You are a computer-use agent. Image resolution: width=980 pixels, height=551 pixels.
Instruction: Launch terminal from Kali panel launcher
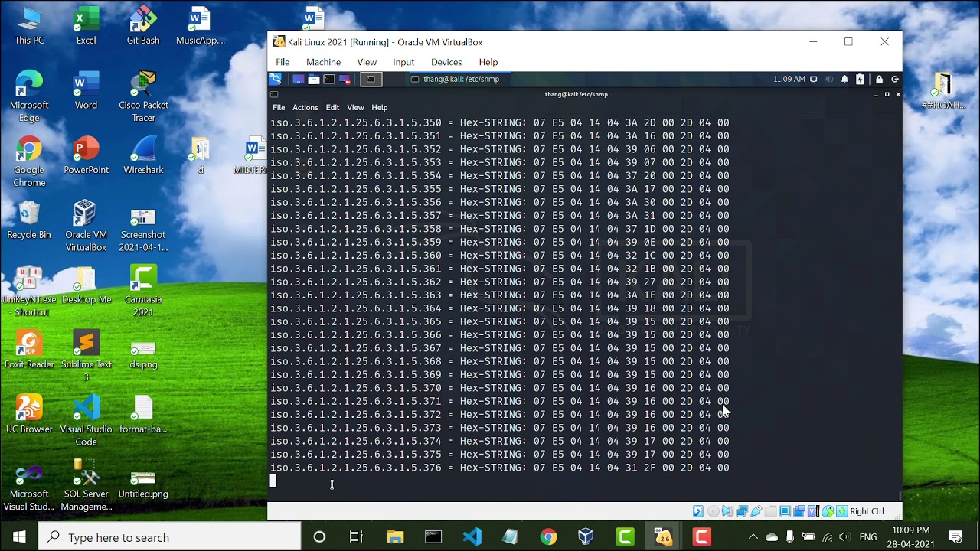(x=329, y=79)
